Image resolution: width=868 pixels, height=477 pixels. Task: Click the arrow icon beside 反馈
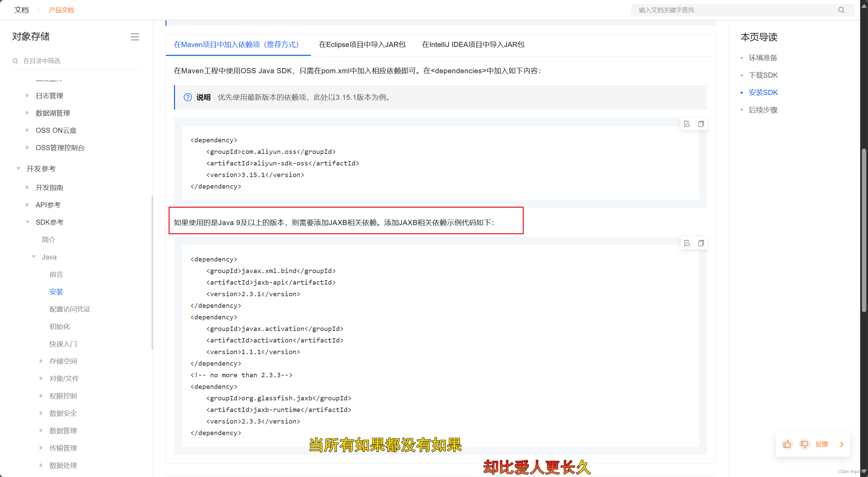(x=841, y=444)
